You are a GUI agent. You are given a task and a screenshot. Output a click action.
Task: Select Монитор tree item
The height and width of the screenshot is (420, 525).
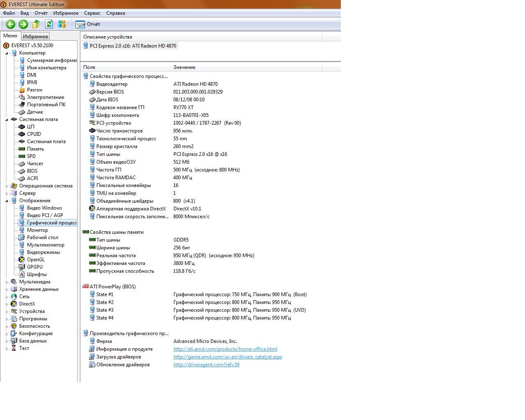(37, 230)
